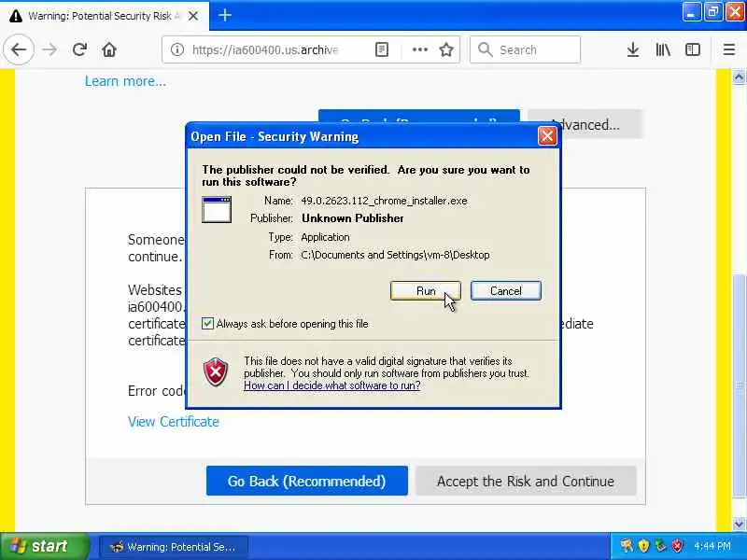The width and height of the screenshot is (747, 560).
Task: Click the first system tray icon
Action: [627, 546]
